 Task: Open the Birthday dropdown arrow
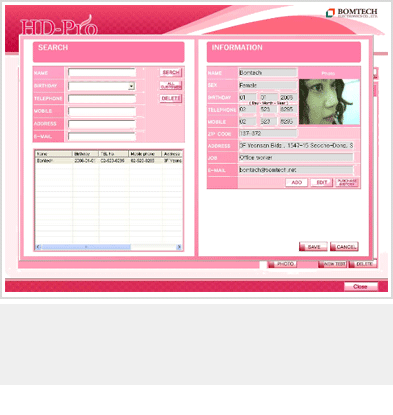(x=131, y=86)
